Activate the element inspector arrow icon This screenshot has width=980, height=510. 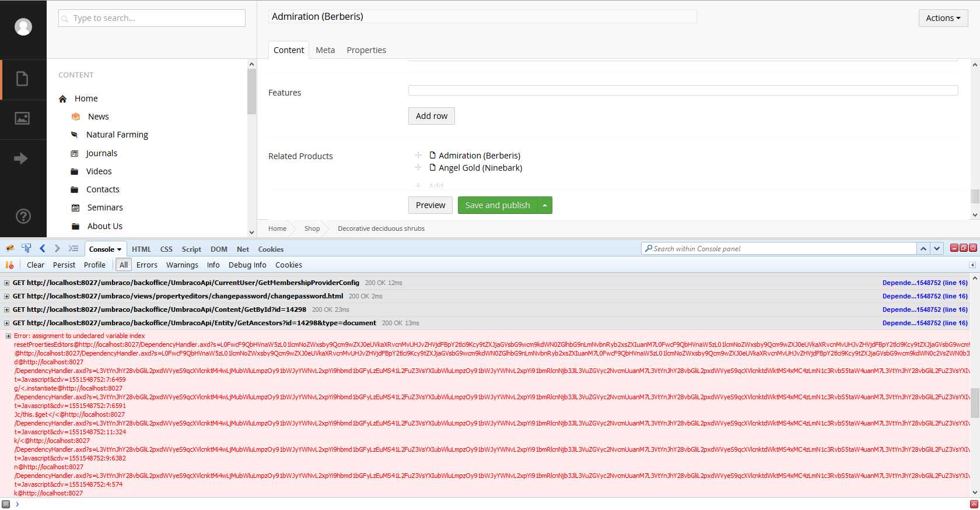26,248
